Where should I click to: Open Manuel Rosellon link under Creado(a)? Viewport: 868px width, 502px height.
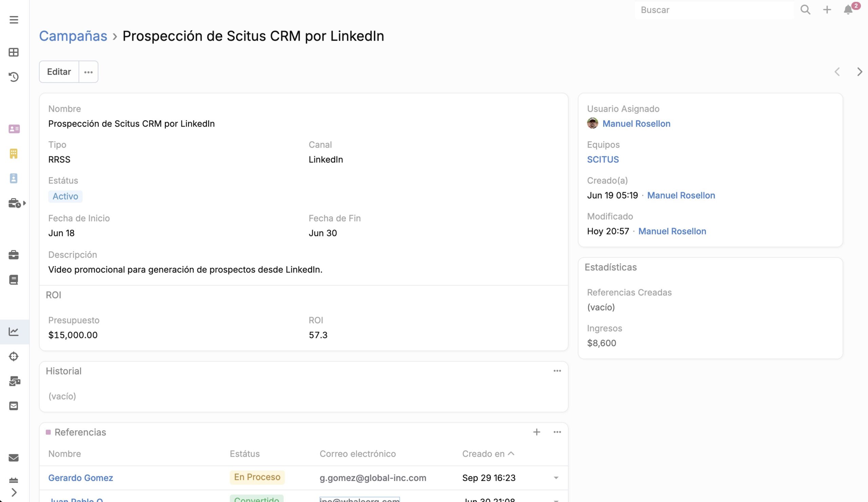681,195
